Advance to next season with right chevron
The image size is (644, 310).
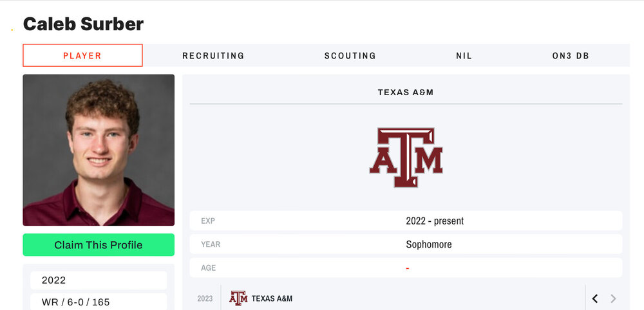[x=613, y=298]
